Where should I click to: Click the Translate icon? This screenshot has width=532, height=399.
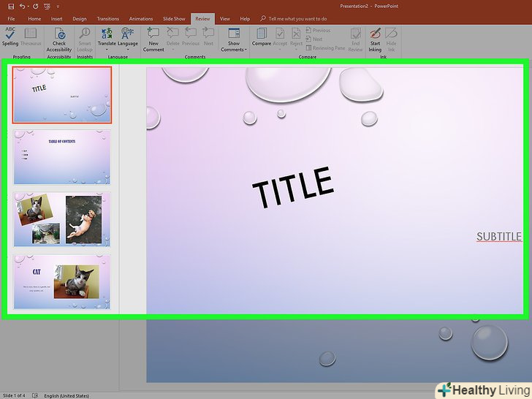click(x=107, y=34)
